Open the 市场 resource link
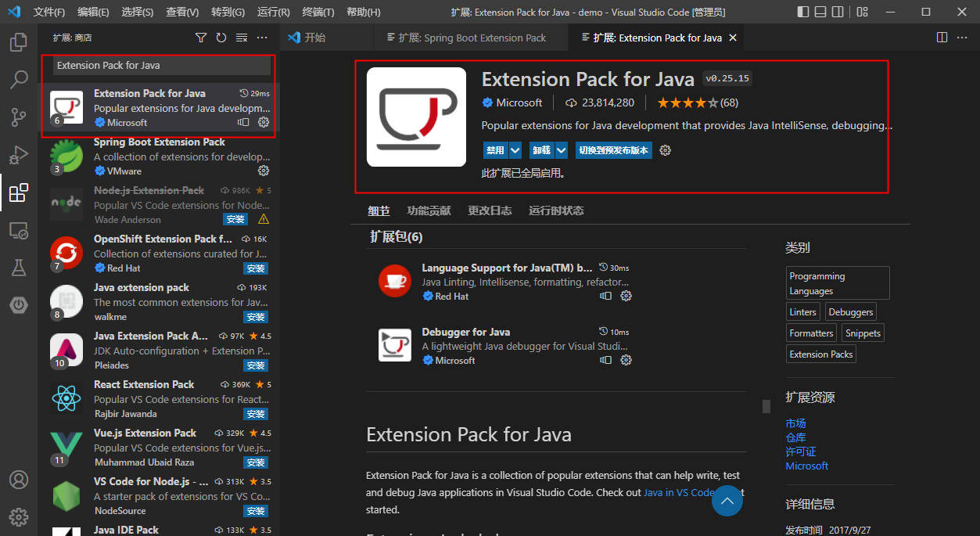 tap(795, 423)
